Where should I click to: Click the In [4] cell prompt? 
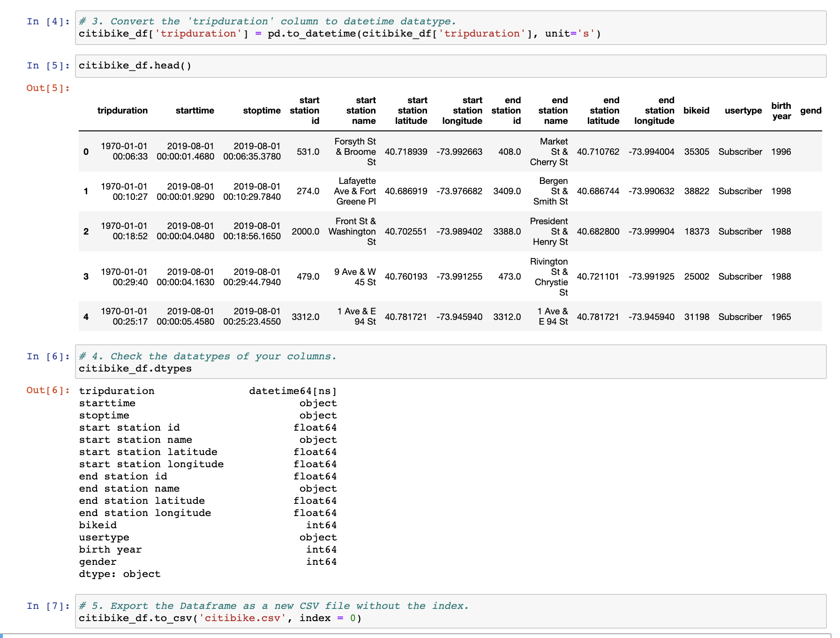click(x=46, y=21)
